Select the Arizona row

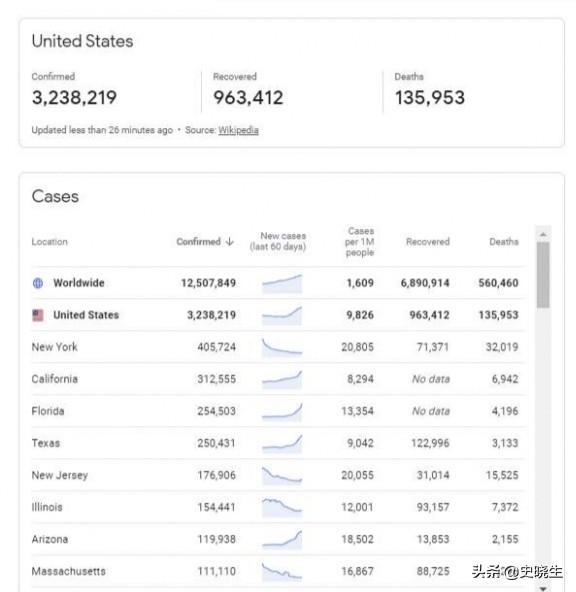[277, 540]
